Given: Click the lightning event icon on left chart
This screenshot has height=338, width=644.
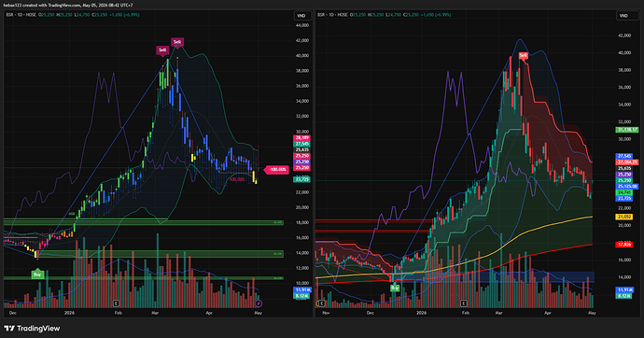Looking at the screenshot, I should click(x=258, y=303).
